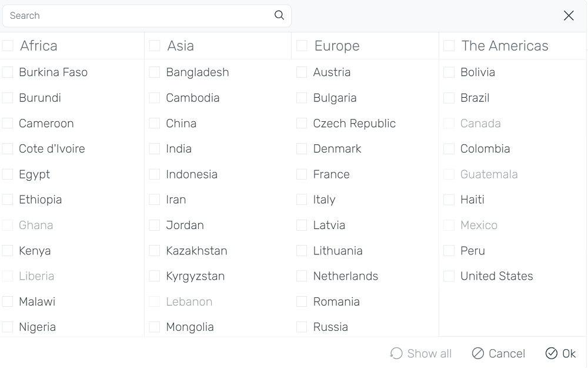Click the magnifying glass search icon
Screen dimensions: 588x368
click(x=279, y=15)
